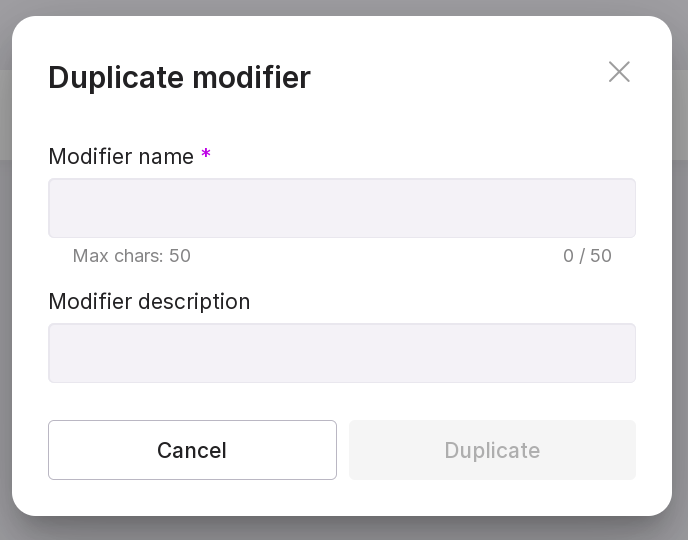The width and height of the screenshot is (688, 540).
Task: Dismiss the modal using the cross icon
Action: tap(619, 72)
